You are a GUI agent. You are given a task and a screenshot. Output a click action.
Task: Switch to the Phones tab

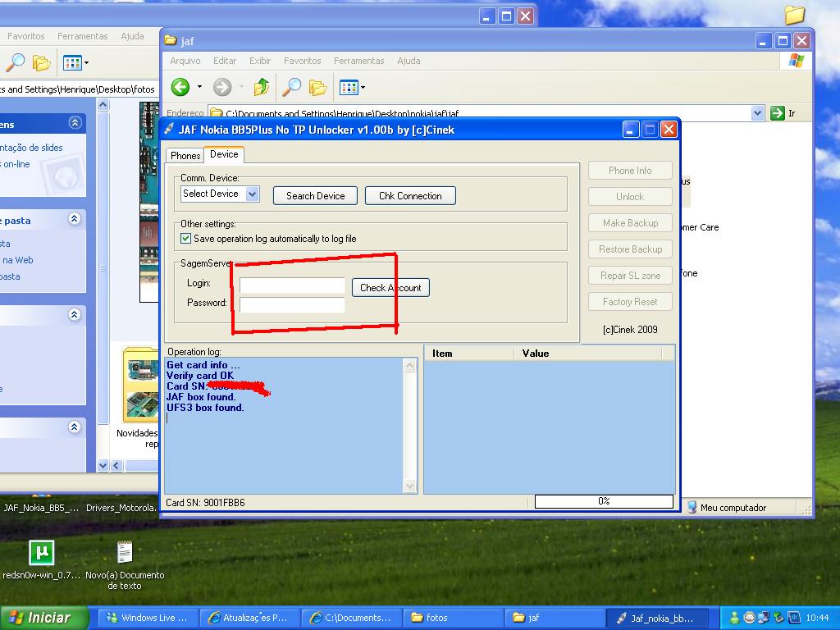pos(185,155)
